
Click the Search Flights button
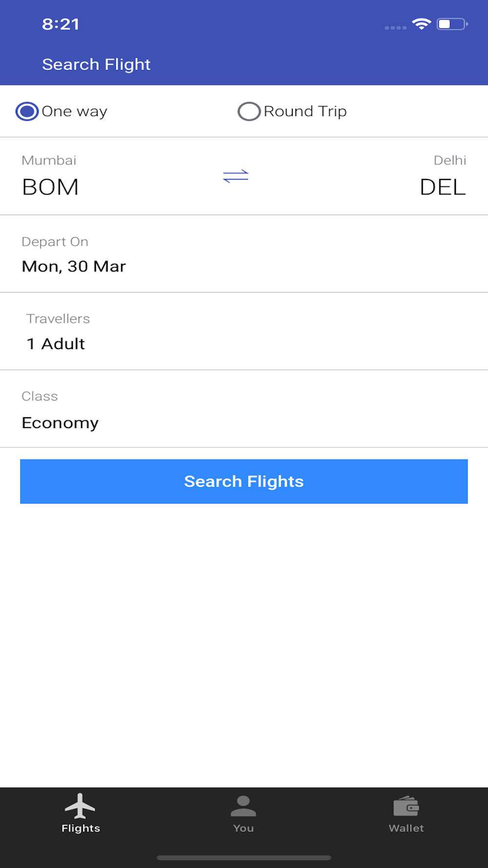pyautogui.click(x=244, y=481)
